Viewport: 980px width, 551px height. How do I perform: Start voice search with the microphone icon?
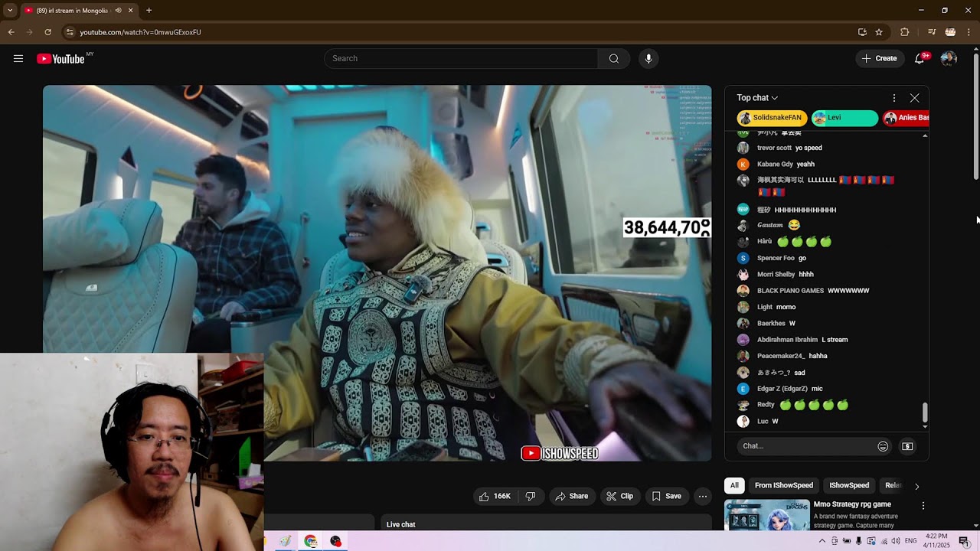click(x=648, y=59)
